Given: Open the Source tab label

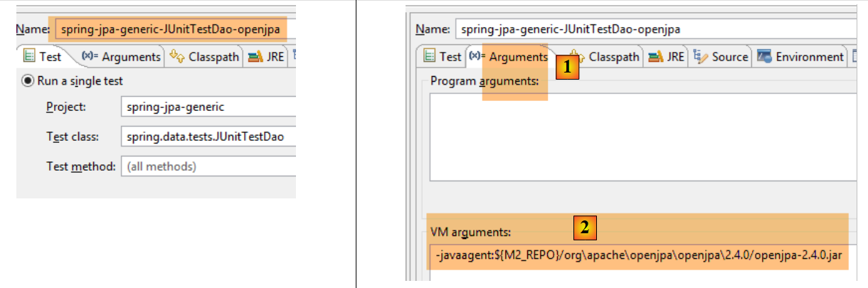Looking at the screenshot, I should (x=730, y=57).
